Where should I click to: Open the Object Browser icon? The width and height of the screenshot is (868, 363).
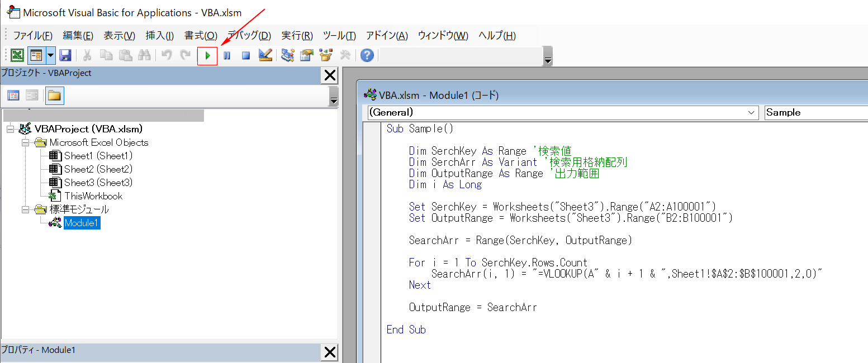pos(325,55)
